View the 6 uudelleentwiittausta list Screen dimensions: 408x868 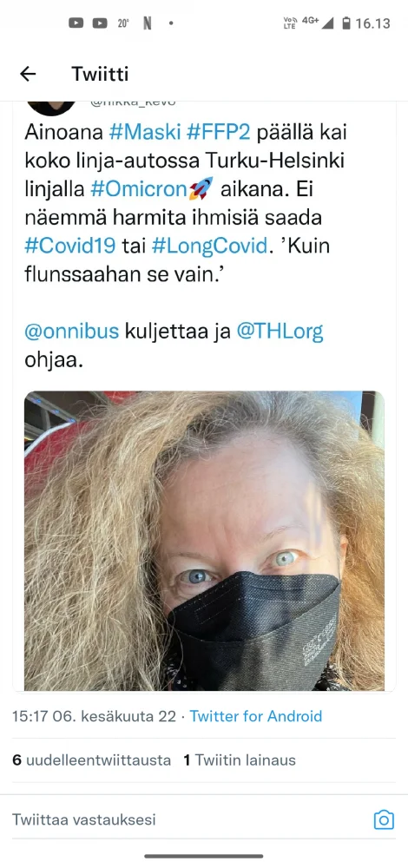pyautogui.click(x=91, y=760)
